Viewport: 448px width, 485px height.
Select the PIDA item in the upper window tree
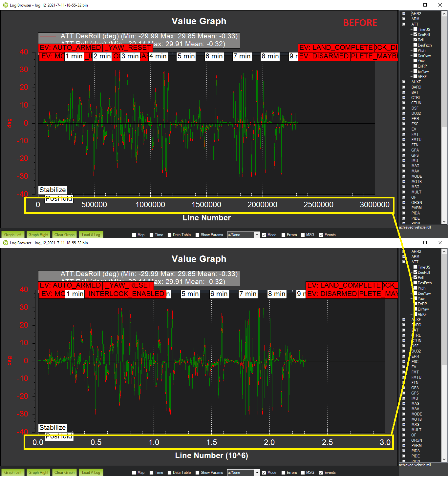416,213
